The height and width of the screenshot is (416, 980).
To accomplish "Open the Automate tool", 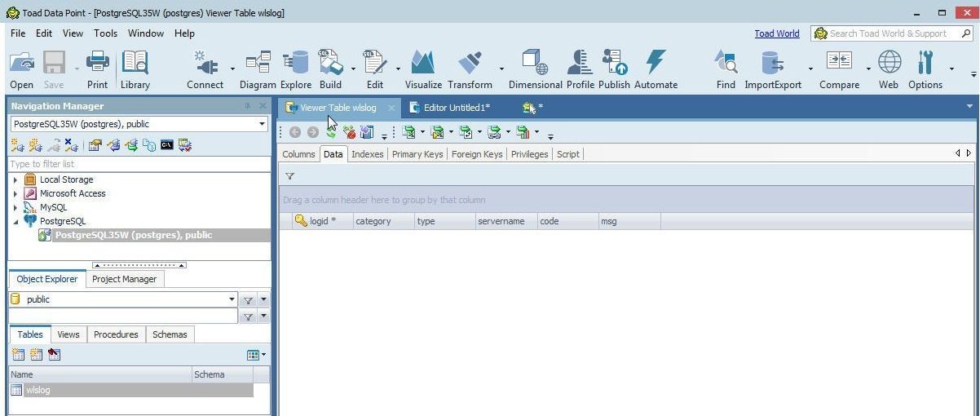I will tap(656, 69).
